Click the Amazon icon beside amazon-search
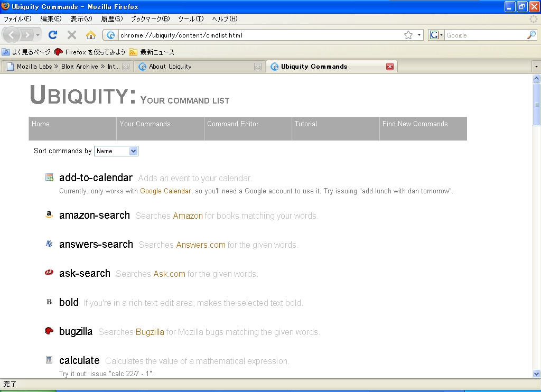Screen dimensions: 541x392 click(x=49, y=214)
